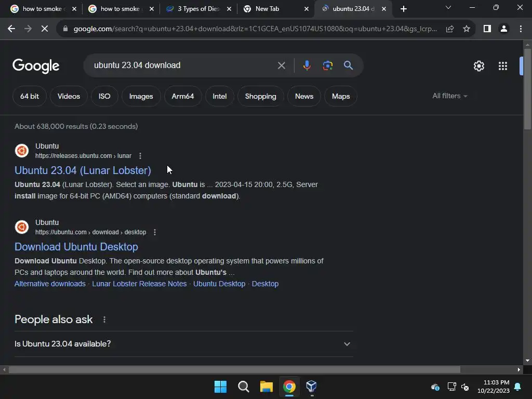Screen dimensions: 532x399
Task: Open VirtualBox from the taskbar
Action: pos(311,387)
